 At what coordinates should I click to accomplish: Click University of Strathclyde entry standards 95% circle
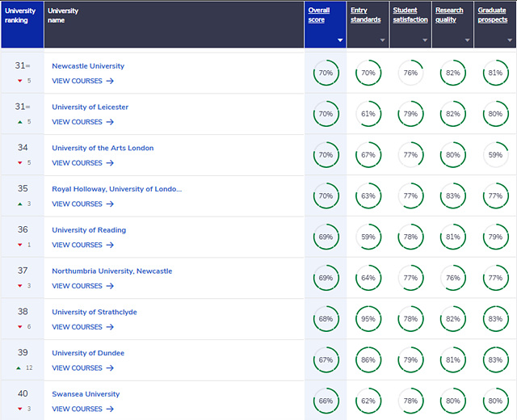[x=368, y=319]
